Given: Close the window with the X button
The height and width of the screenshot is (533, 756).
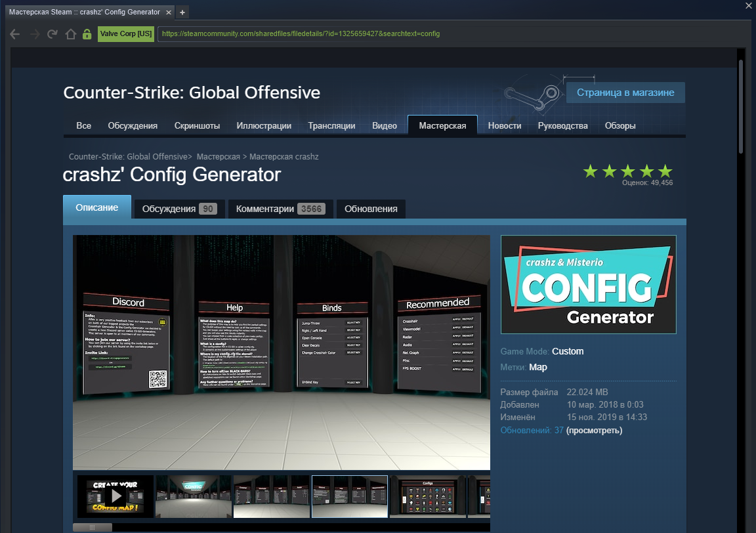Looking at the screenshot, I should click(x=749, y=6).
